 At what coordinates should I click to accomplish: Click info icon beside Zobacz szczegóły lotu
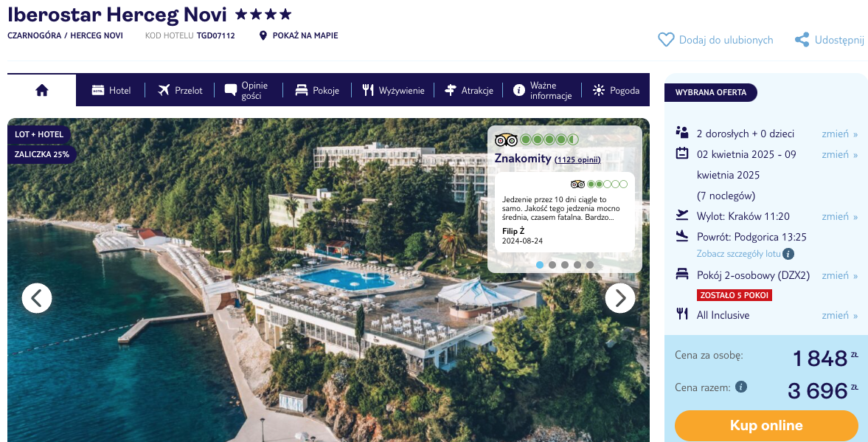(x=788, y=255)
